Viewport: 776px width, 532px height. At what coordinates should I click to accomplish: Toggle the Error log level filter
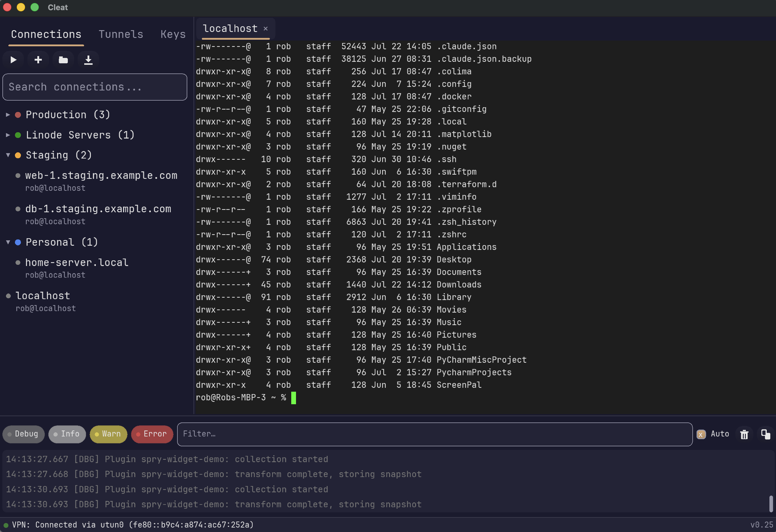click(152, 434)
